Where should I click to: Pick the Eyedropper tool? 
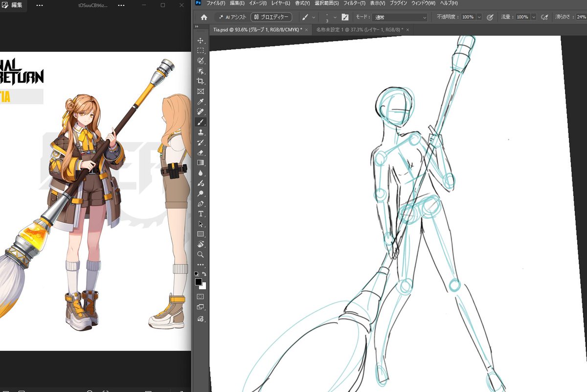coord(201,102)
